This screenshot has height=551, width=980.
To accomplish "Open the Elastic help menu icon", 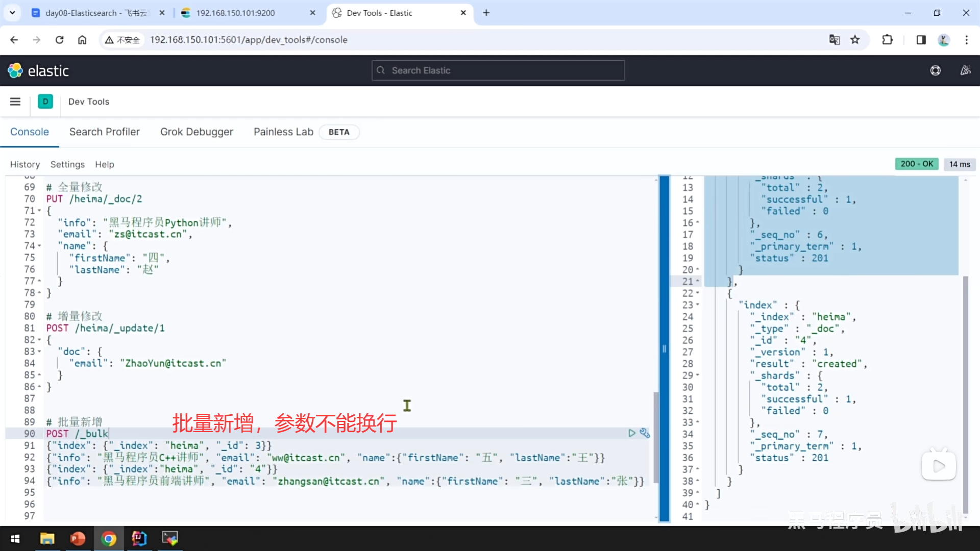I will tap(935, 70).
